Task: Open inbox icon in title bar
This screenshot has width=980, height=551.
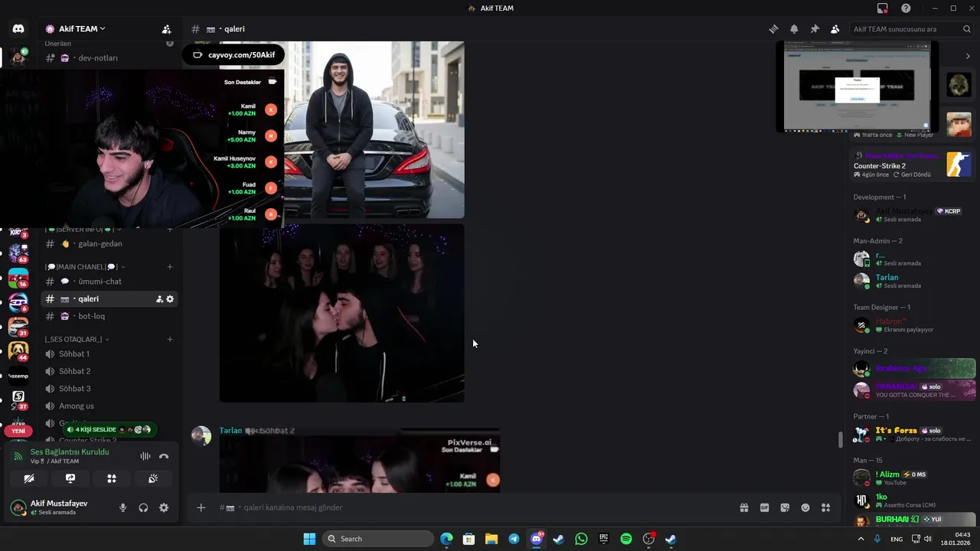Action: [x=883, y=8]
